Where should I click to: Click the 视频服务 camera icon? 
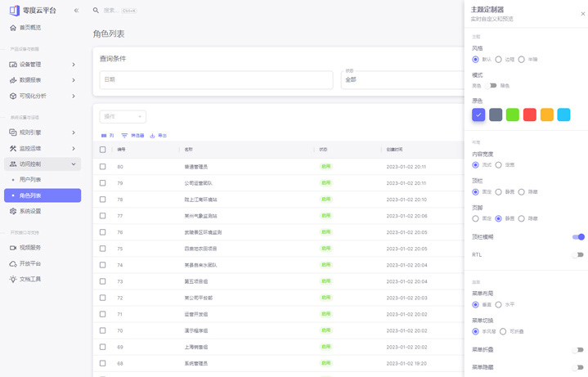pyautogui.click(x=13, y=248)
